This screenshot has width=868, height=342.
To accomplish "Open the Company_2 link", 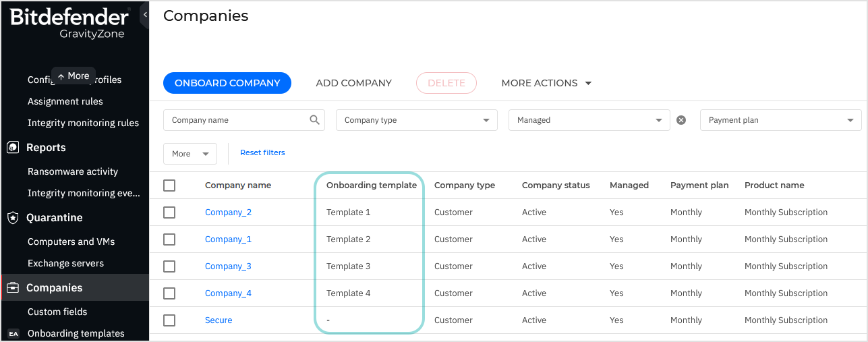I will pyautogui.click(x=228, y=212).
